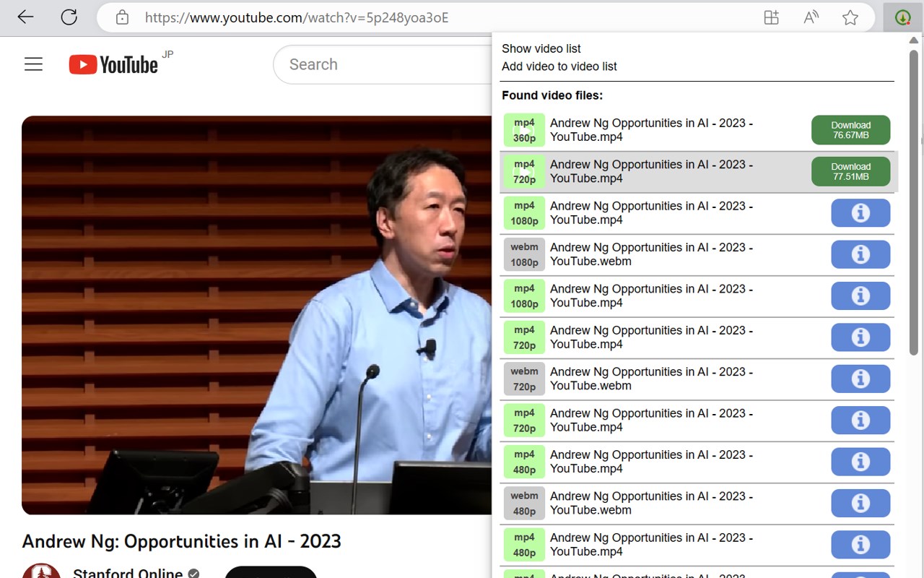The image size is (924, 578).
Task: Click the webm 480p format badge
Action: pos(524,503)
